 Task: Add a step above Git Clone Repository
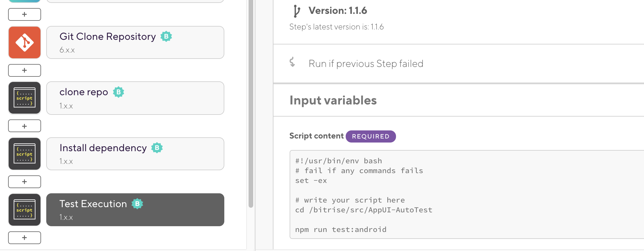tap(25, 14)
